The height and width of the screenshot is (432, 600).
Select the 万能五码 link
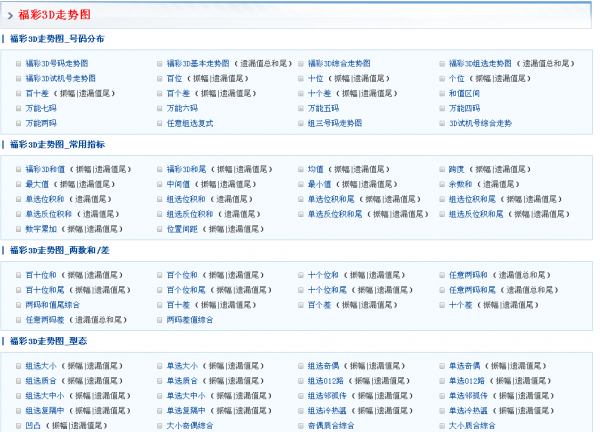[x=323, y=108]
